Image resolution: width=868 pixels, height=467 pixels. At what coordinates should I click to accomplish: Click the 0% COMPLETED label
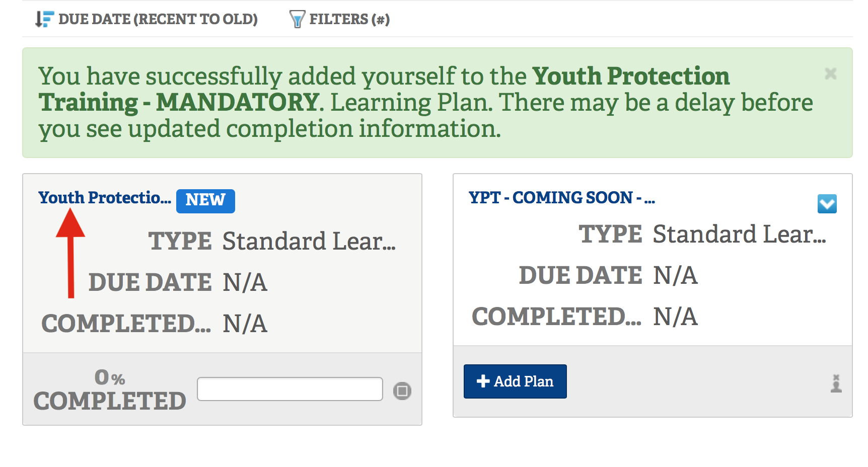(110, 390)
